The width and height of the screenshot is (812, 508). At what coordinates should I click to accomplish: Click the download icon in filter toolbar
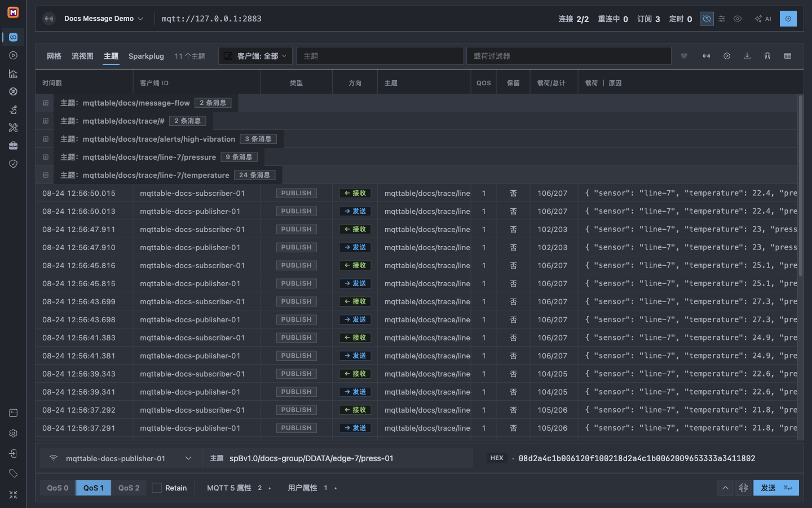coord(747,56)
